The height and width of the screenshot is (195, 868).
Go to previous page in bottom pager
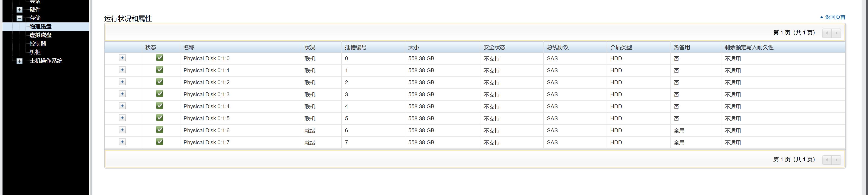coord(827,160)
